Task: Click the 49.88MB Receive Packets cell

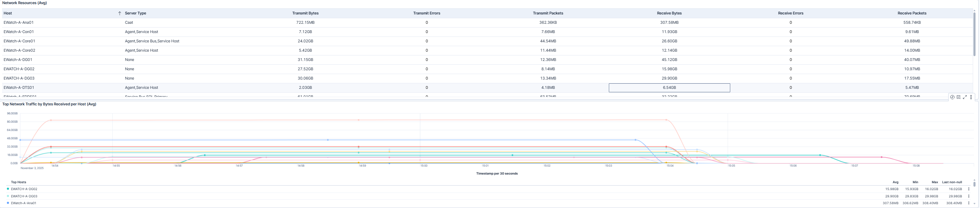Action: (x=912, y=41)
